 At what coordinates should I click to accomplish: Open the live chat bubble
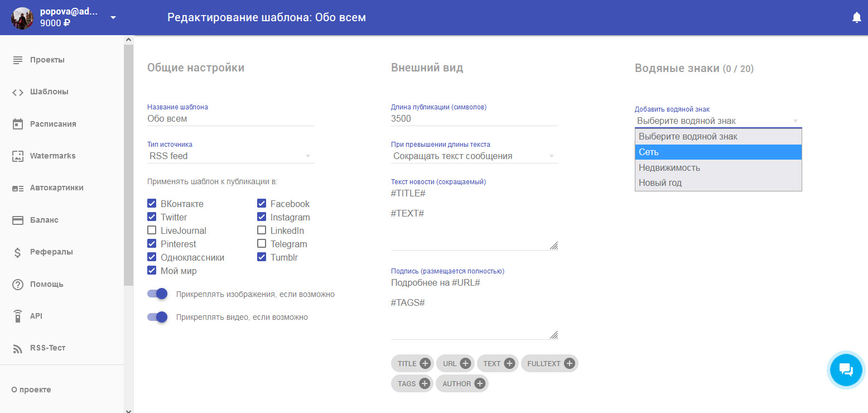[846, 369]
